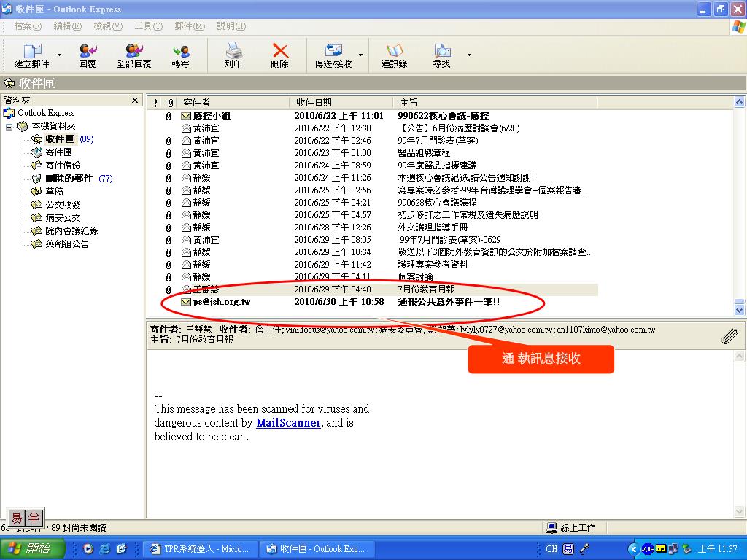This screenshot has width=747, height=560.
Task: Open message 990622核心會議-感控
Action: pyautogui.click(x=443, y=116)
